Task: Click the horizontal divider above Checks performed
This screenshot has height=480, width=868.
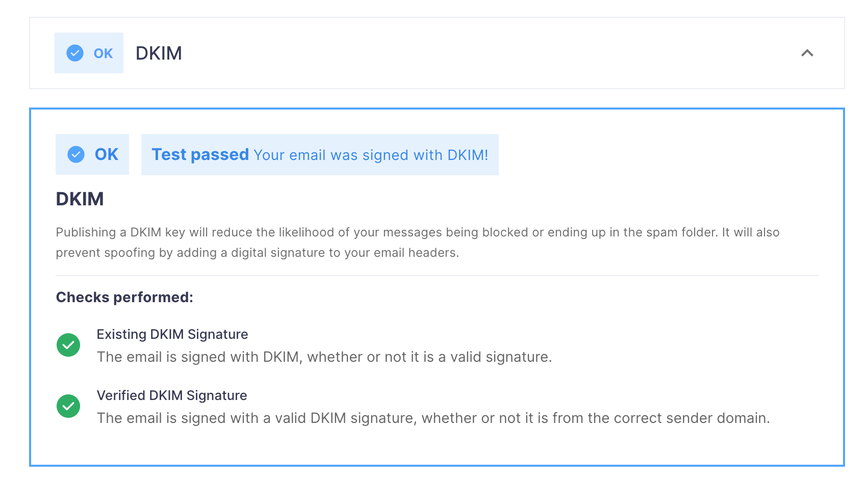Action: [x=437, y=276]
